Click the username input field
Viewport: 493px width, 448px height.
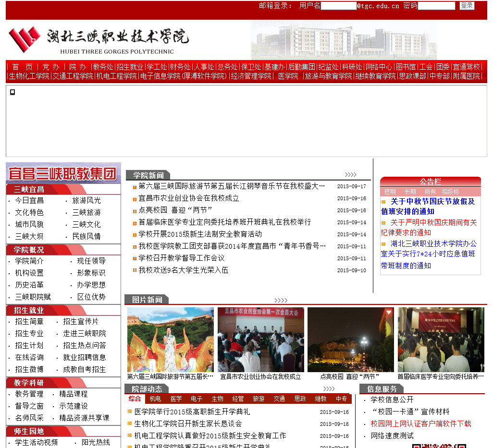point(339,6)
